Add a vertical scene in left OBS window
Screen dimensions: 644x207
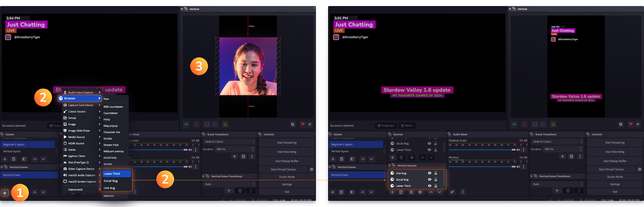(x=5, y=193)
